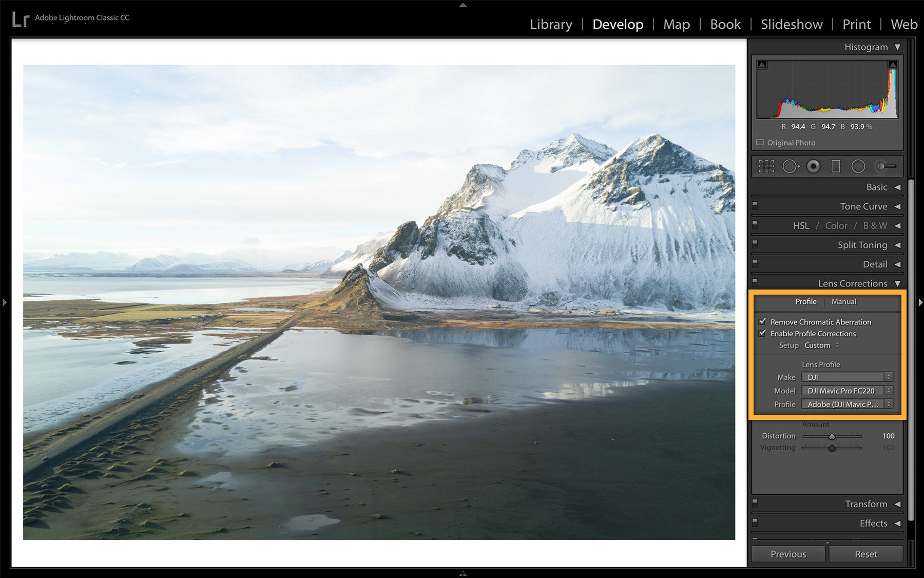The image size is (924, 578).
Task: Check the Original Photo box
Action: (x=760, y=143)
